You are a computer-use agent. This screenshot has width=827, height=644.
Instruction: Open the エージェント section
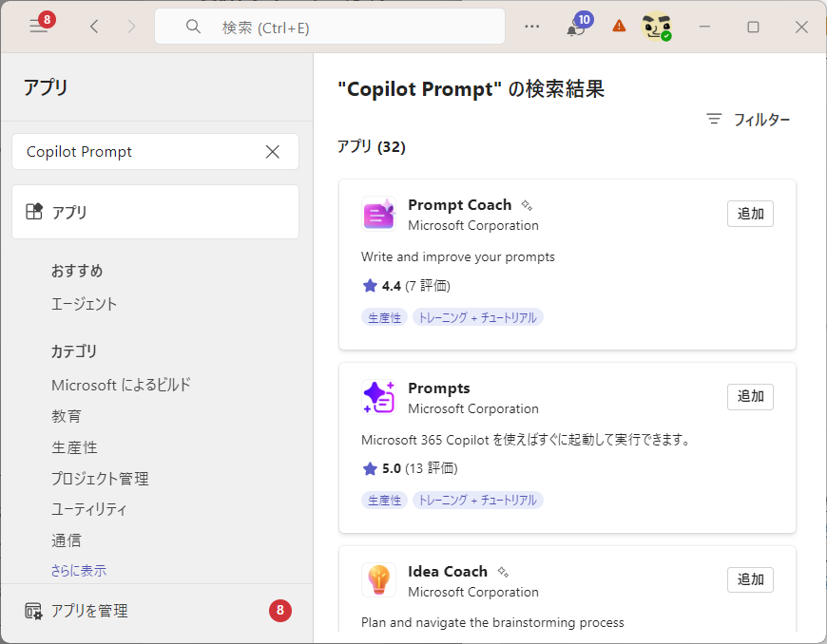click(x=84, y=304)
